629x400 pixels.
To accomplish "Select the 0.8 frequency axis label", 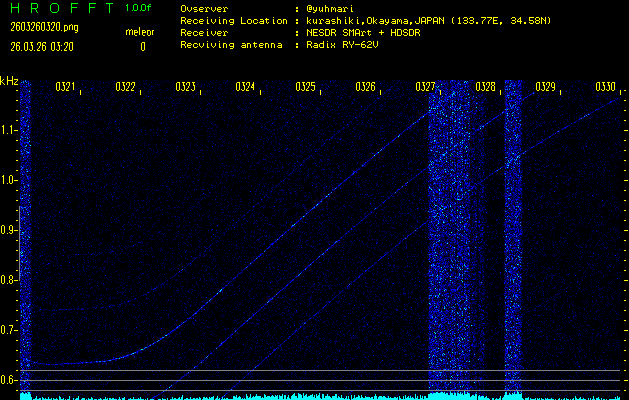I will [x=9, y=280].
